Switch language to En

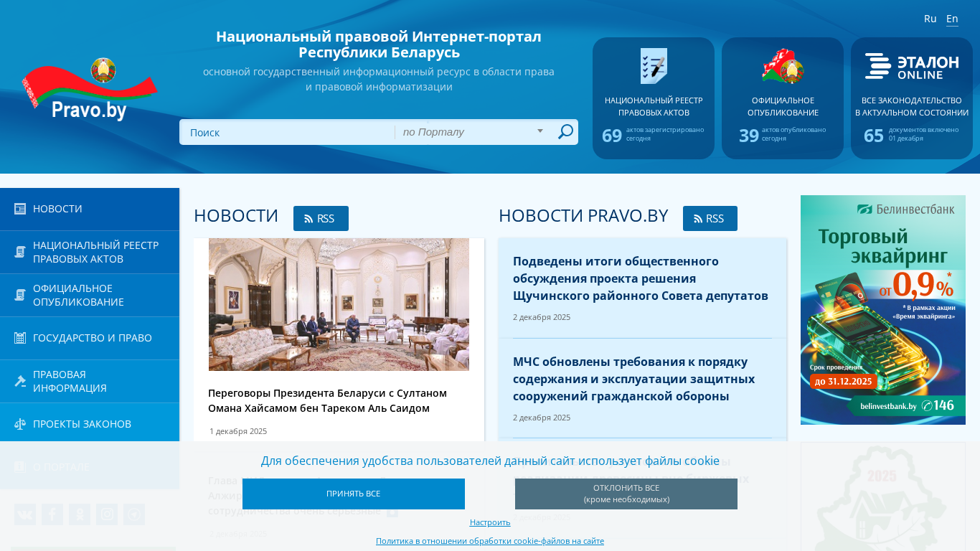tap(952, 19)
